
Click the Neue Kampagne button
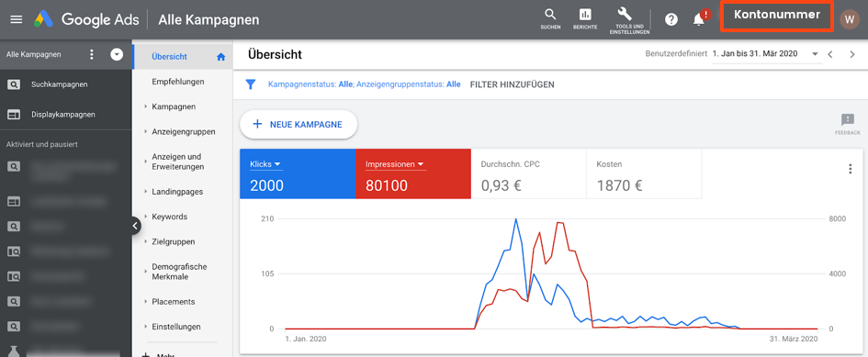point(299,125)
